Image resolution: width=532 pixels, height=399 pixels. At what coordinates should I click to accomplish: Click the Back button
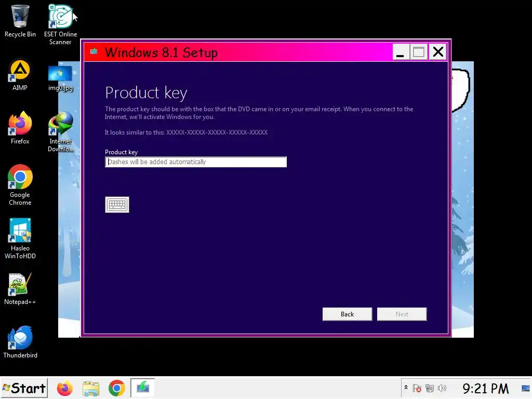(347, 314)
